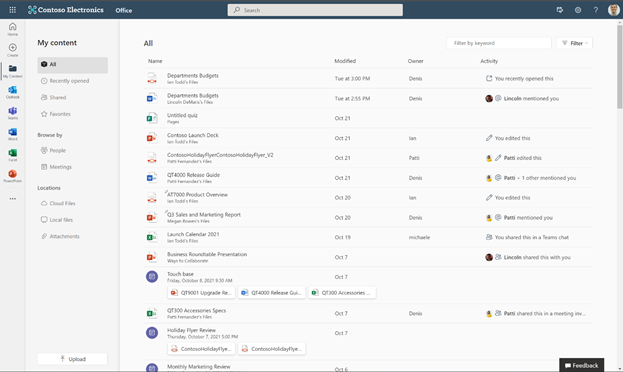Click Lincoln's avatar on Business Roundtable row

pyautogui.click(x=489, y=258)
